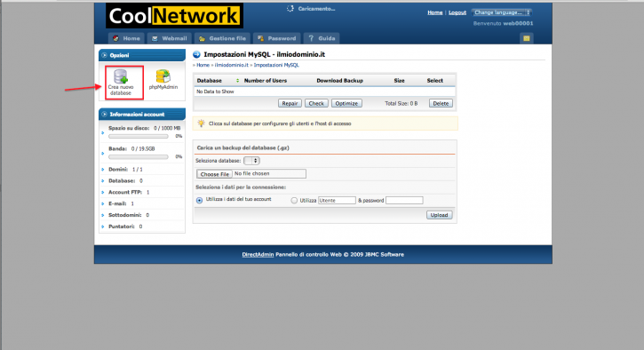The width and height of the screenshot is (644, 350).
Task: Select the Utilizza Utente radio button
Action: [x=294, y=201]
